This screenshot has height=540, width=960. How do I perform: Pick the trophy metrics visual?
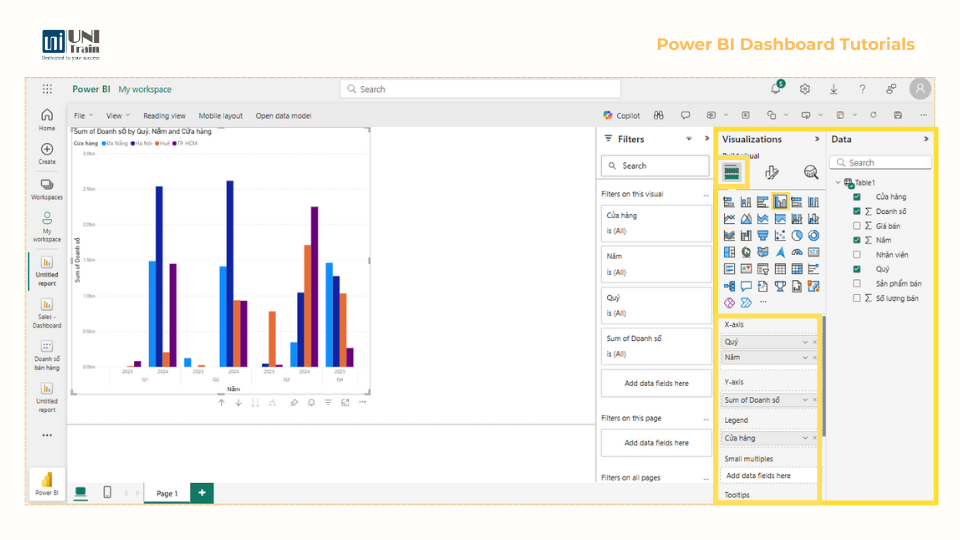(x=780, y=286)
